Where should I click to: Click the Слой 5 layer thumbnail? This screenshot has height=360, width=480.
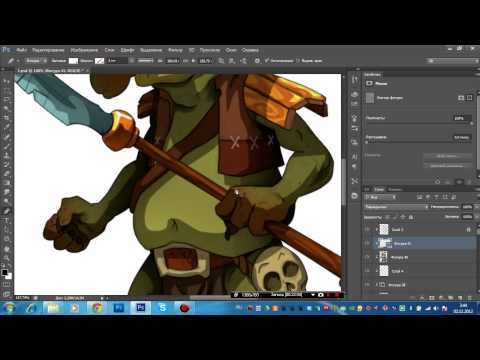(384, 229)
